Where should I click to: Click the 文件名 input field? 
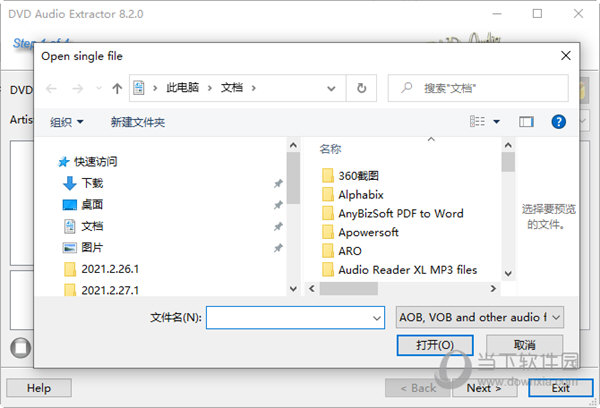coord(295,318)
